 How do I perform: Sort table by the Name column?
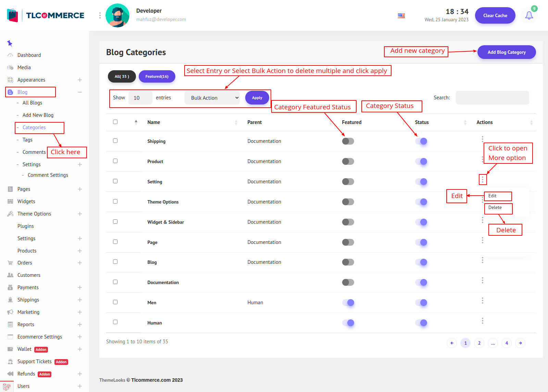pyautogui.click(x=154, y=122)
